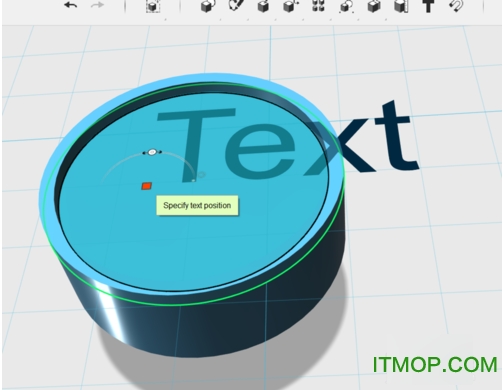Toggle the Snap magnet tool
Screen dimensions: 503x390
(x=456, y=6)
